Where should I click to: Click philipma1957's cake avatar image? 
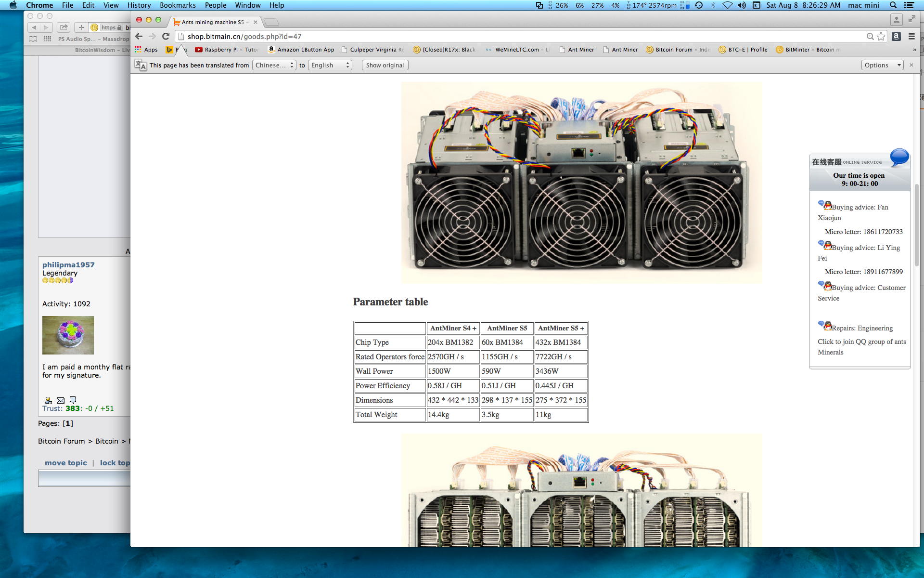pyautogui.click(x=68, y=335)
